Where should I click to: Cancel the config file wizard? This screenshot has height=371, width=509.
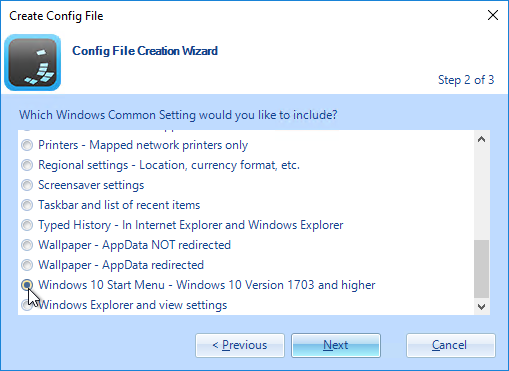[x=451, y=345]
